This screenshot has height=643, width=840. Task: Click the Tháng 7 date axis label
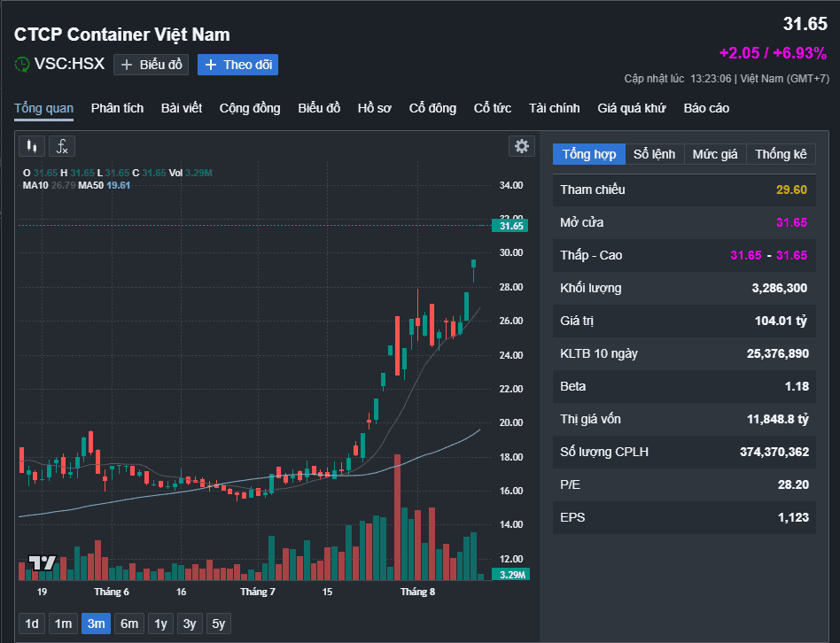258,592
